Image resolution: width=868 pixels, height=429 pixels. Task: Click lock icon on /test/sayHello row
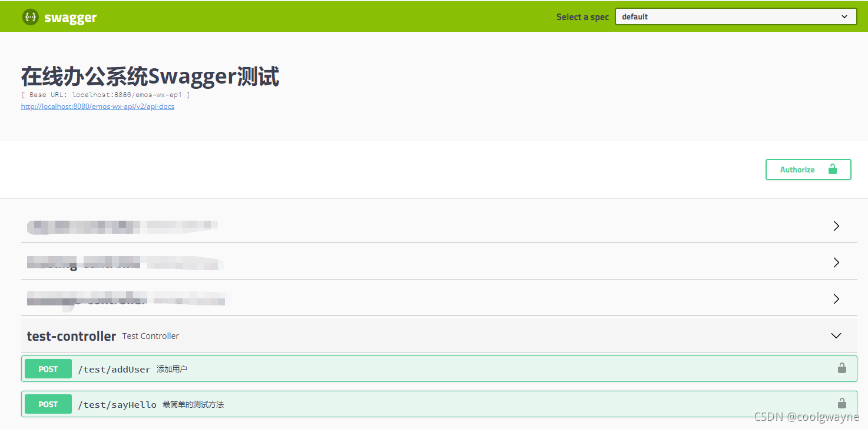coord(842,404)
